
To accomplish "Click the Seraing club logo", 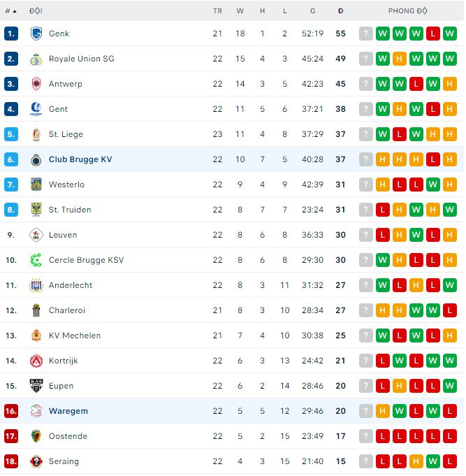I will pyautogui.click(x=36, y=461).
